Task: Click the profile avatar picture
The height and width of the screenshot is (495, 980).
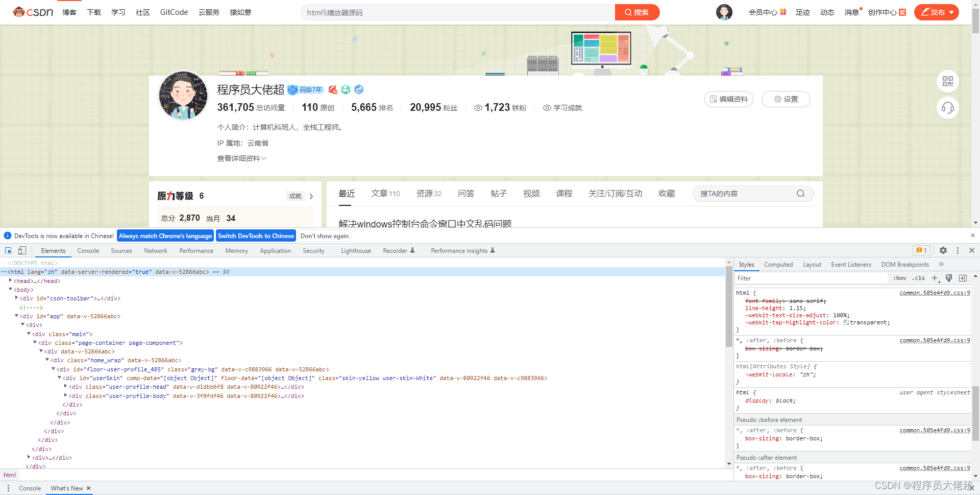Action: coord(183,96)
